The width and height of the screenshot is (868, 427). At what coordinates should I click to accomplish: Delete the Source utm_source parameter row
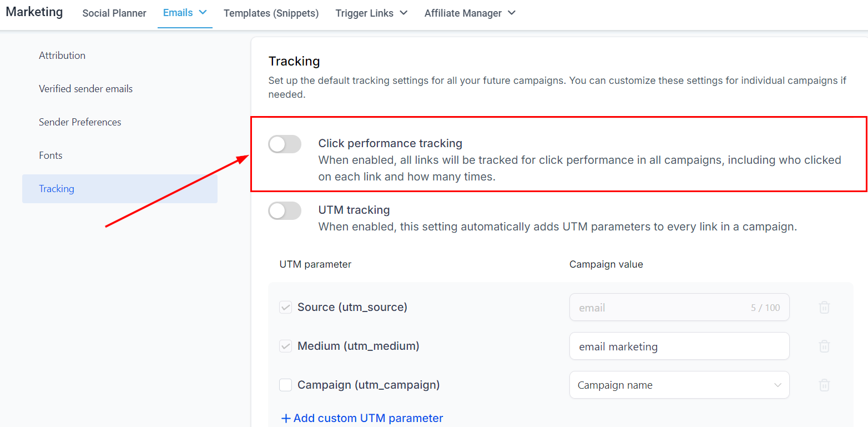click(824, 308)
